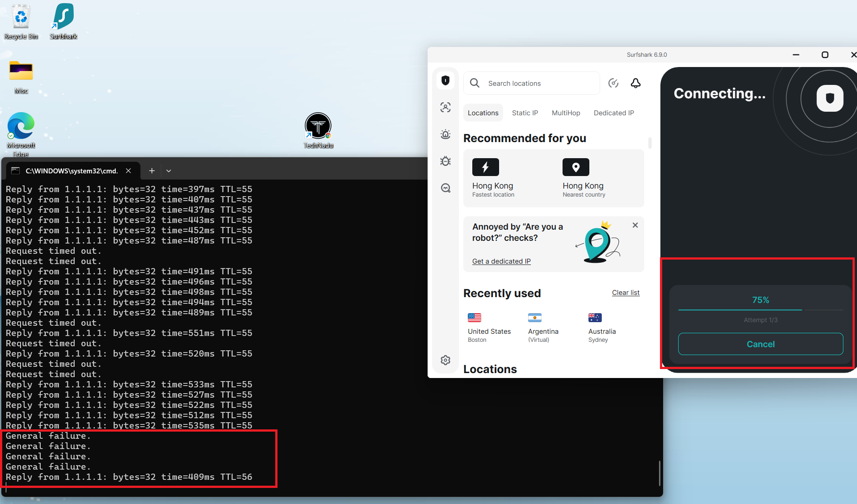This screenshot has width=857, height=504.
Task: Click the Search locations field
Action: [531, 83]
